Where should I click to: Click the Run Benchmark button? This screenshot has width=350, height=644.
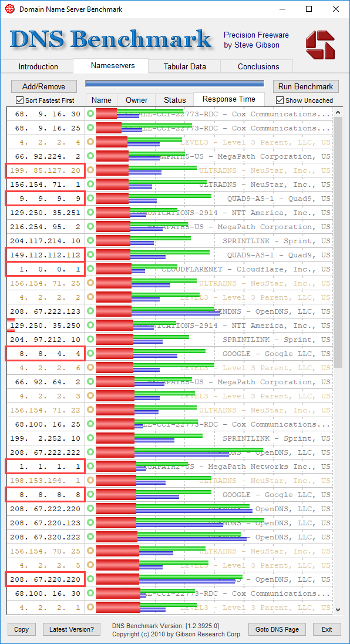click(306, 86)
